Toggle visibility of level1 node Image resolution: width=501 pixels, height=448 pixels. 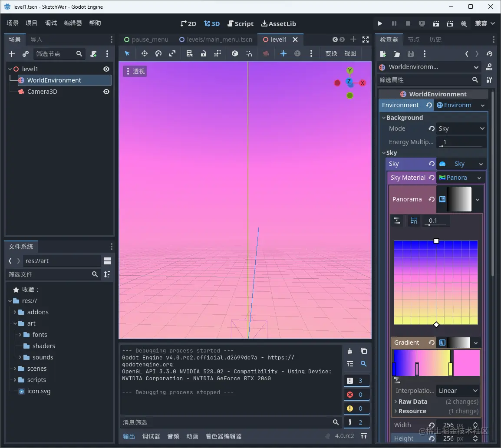(x=106, y=69)
